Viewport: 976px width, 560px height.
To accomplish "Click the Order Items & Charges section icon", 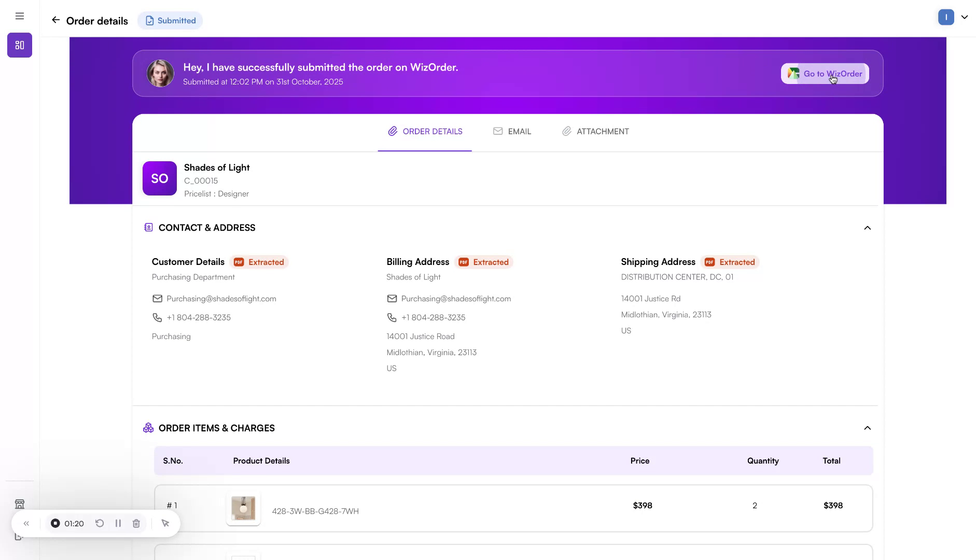I will click(148, 427).
